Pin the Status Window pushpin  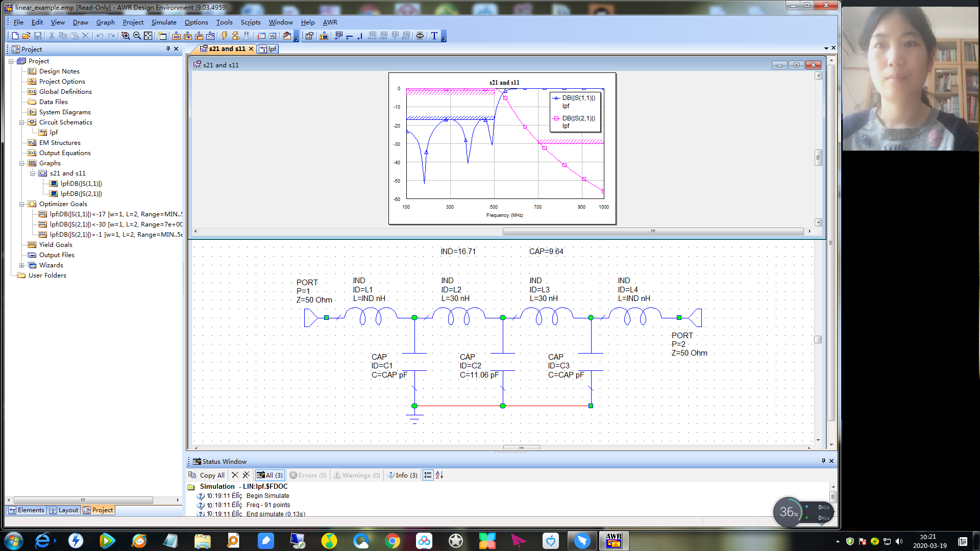pos(823,461)
